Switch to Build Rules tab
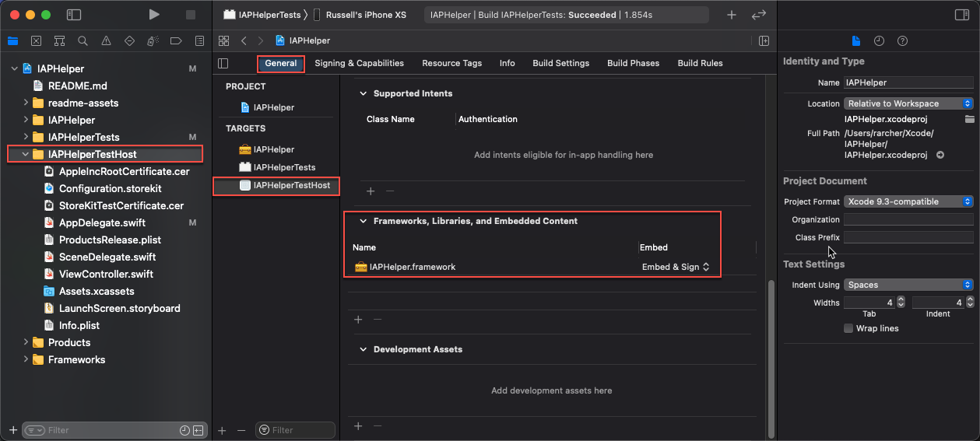The height and width of the screenshot is (441, 980). click(x=700, y=63)
